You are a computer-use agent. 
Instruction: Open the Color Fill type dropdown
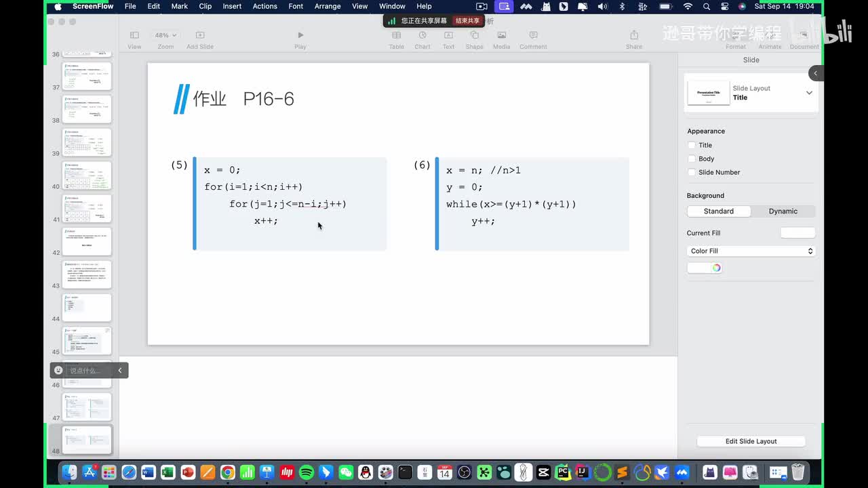pyautogui.click(x=751, y=251)
